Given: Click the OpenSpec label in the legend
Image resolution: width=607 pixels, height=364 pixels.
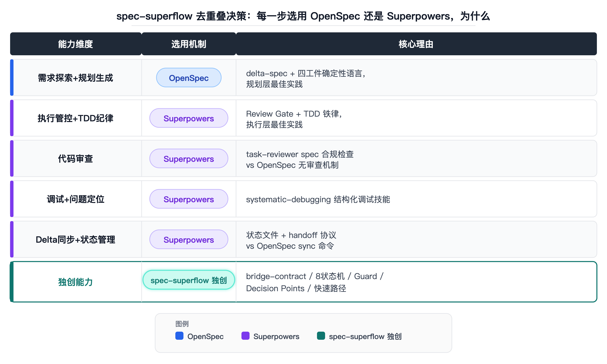Looking at the screenshot, I should pos(205,336).
